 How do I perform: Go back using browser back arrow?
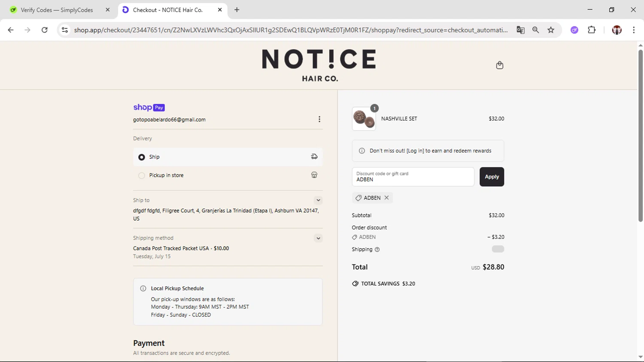tap(11, 30)
